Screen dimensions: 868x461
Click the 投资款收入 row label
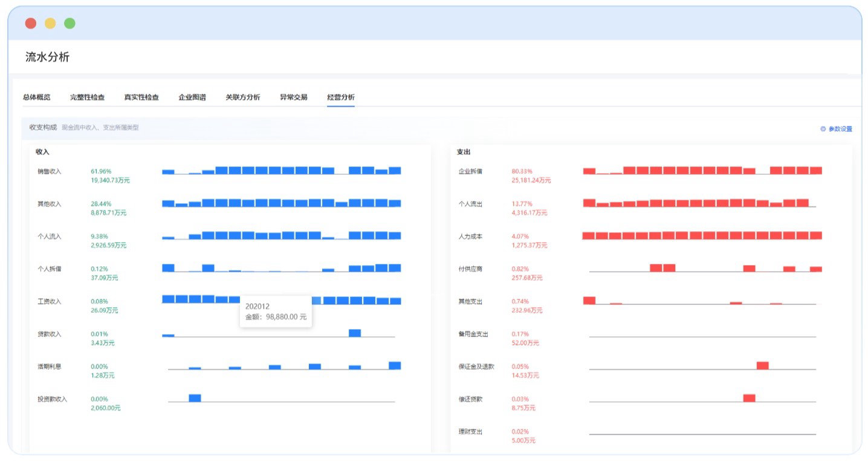(53, 399)
